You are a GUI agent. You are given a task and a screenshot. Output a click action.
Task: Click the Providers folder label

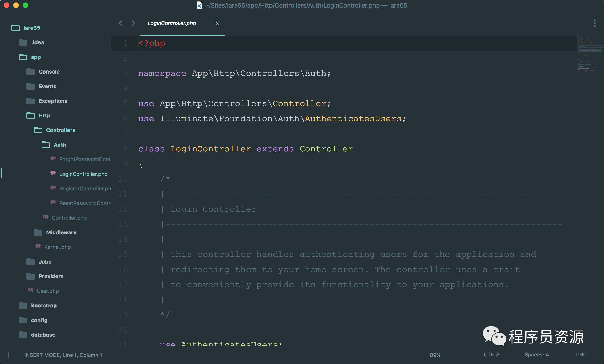click(51, 276)
